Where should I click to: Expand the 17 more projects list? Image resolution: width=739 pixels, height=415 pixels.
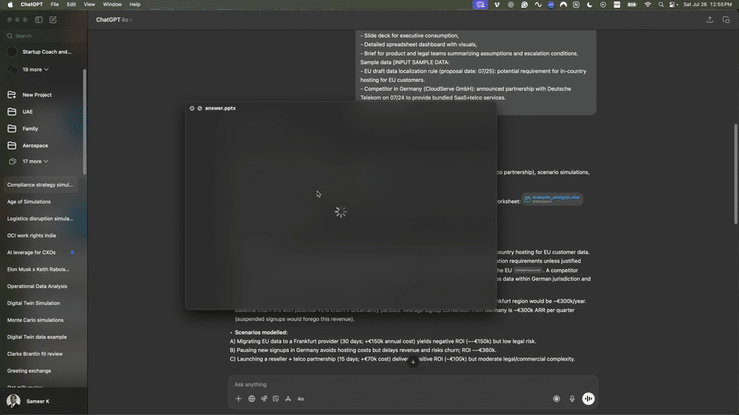(35, 162)
